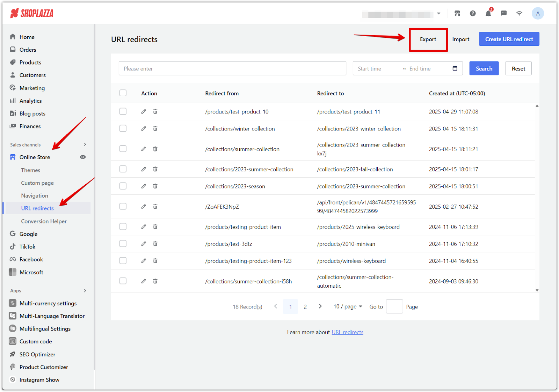Image resolution: width=559 pixels, height=392 pixels.
Task: Delete the /collections/summer-collection-i58h redirect
Action: pos(155,281)
